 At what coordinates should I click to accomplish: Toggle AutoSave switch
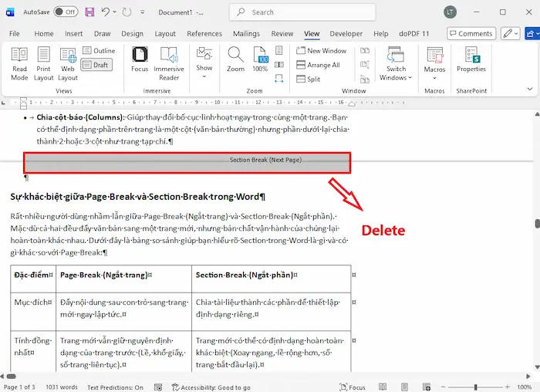coord(66,12)
